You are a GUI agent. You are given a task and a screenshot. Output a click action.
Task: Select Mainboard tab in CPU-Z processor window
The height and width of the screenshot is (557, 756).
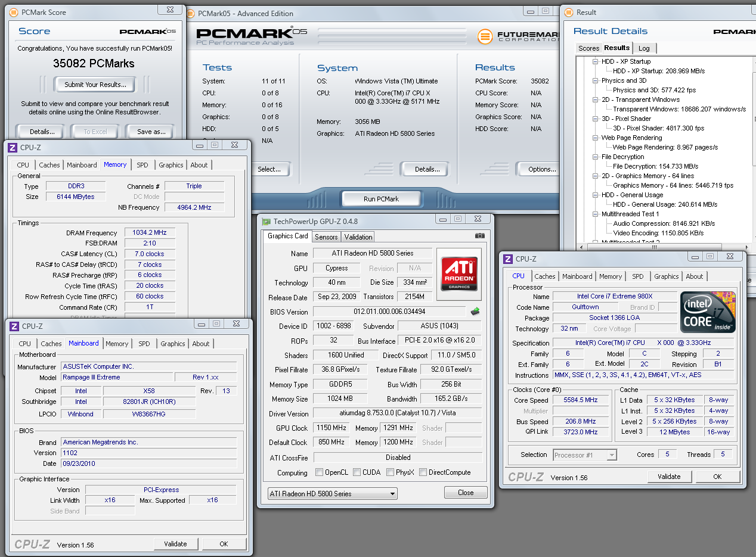tap(577, 276)
